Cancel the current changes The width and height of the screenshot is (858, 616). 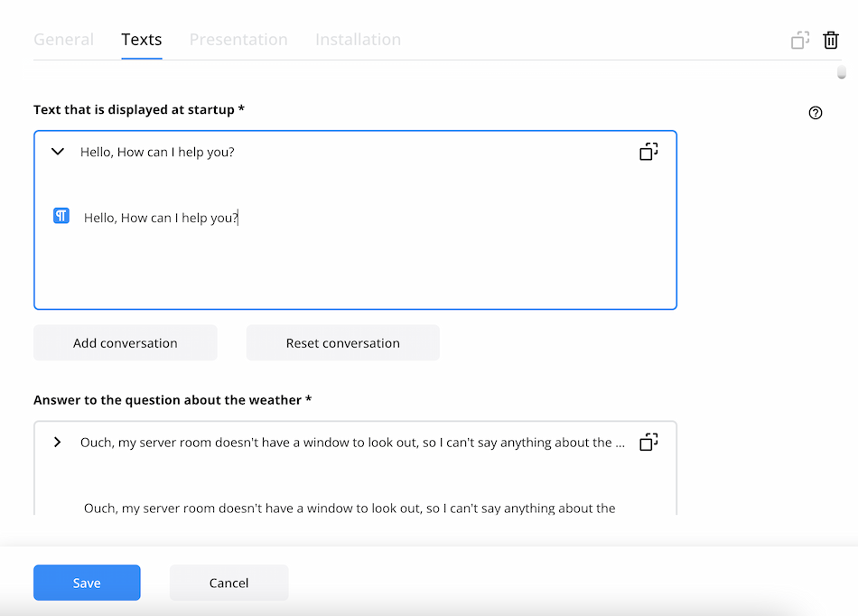[228, 583]
